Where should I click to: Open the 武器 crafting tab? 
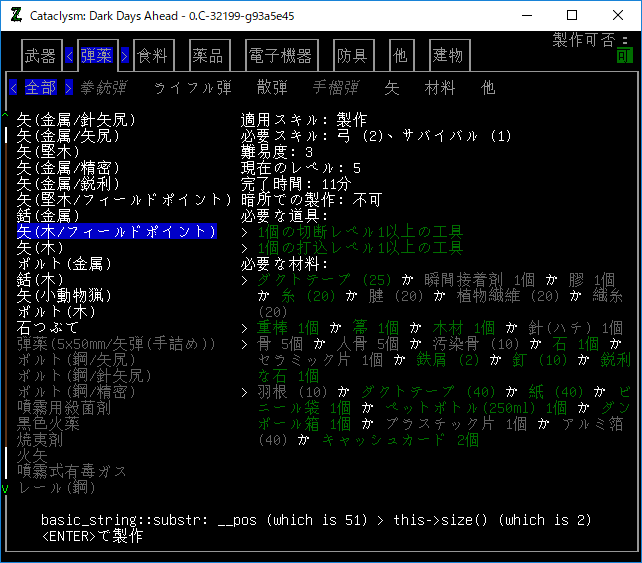(x=40, y=56)
